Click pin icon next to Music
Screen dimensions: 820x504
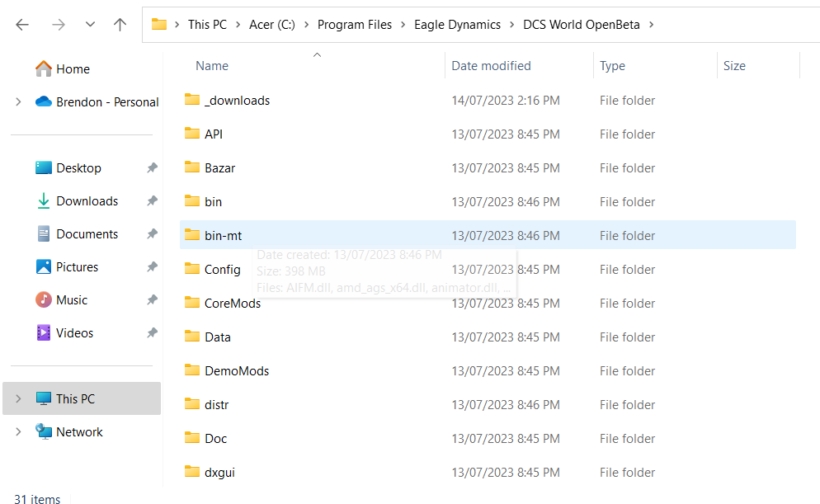[152, 299]
